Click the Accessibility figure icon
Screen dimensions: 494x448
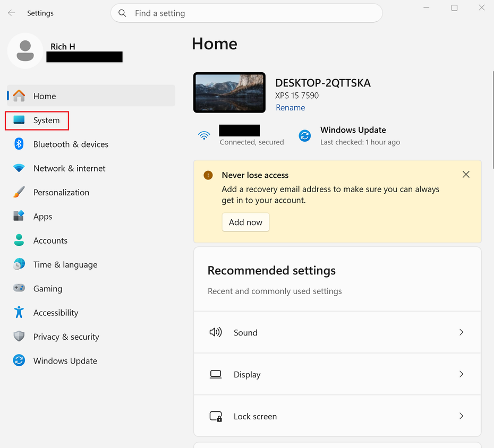coord(19,312)
